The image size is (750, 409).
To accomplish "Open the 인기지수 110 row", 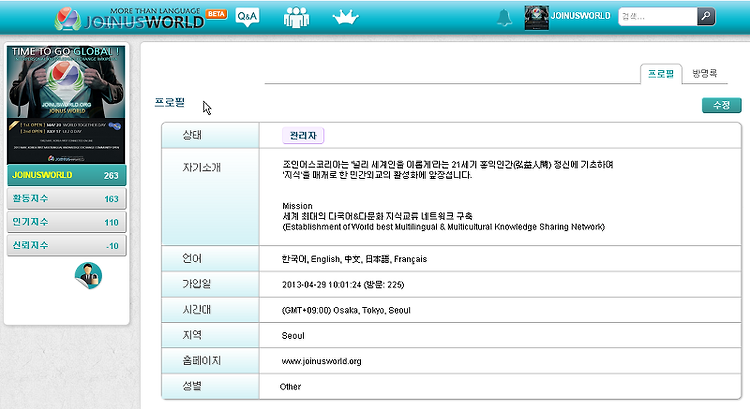I will click(66, 222).
